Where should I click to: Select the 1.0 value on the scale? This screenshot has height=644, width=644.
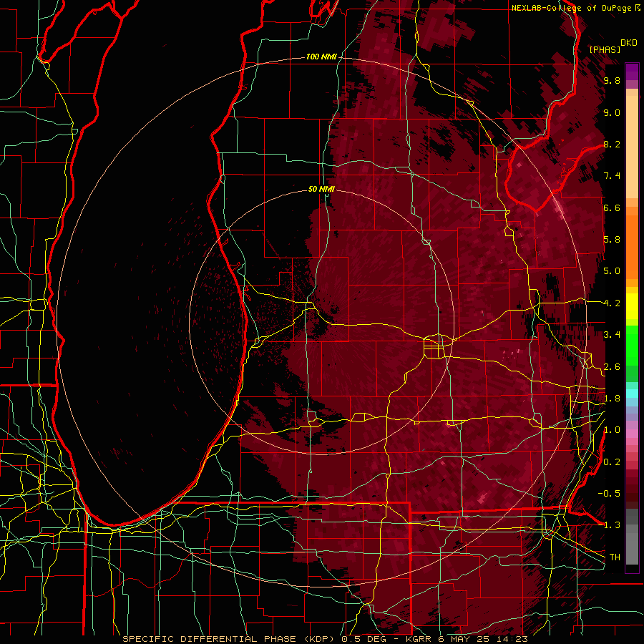(612, 430)
